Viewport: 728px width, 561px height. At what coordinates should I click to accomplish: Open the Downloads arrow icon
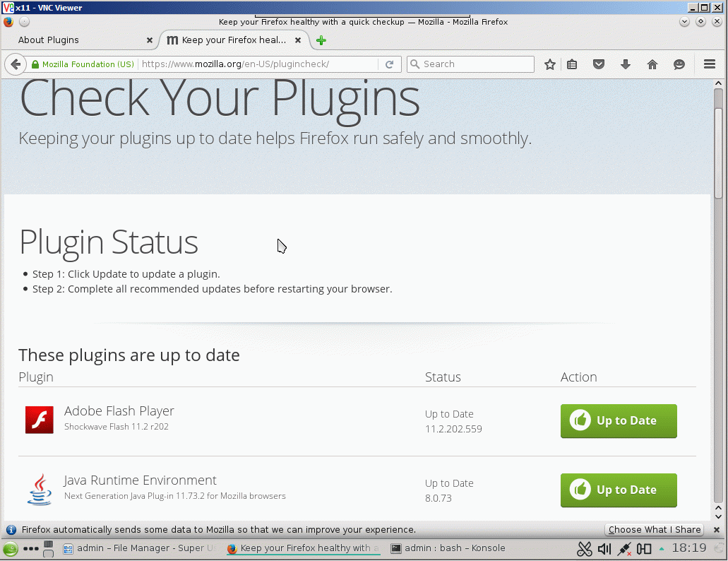626,64
